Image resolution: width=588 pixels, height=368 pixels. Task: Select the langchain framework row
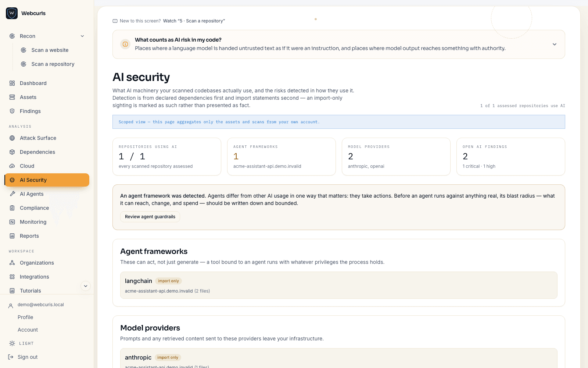[x=339, y=285]
